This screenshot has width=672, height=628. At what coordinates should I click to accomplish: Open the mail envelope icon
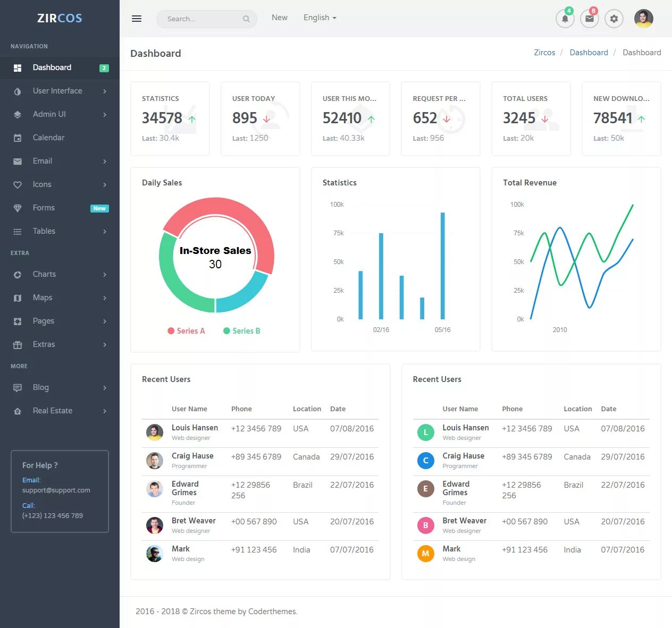[590, 19]
